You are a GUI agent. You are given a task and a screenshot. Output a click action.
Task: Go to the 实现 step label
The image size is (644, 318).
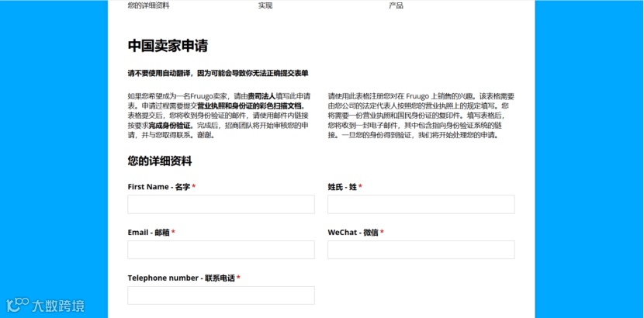point(265,5)
